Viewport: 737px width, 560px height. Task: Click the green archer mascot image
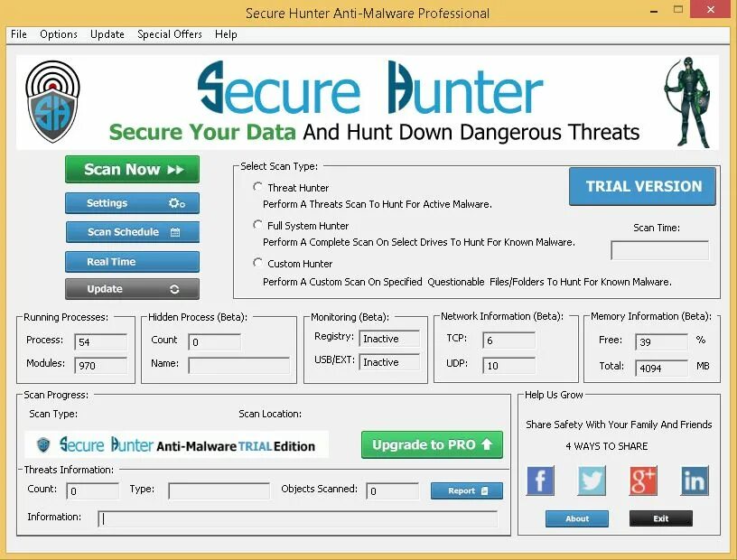pos(689,102)
